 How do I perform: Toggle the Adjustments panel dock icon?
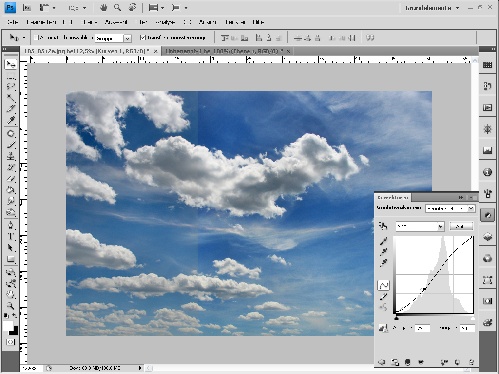487,215
